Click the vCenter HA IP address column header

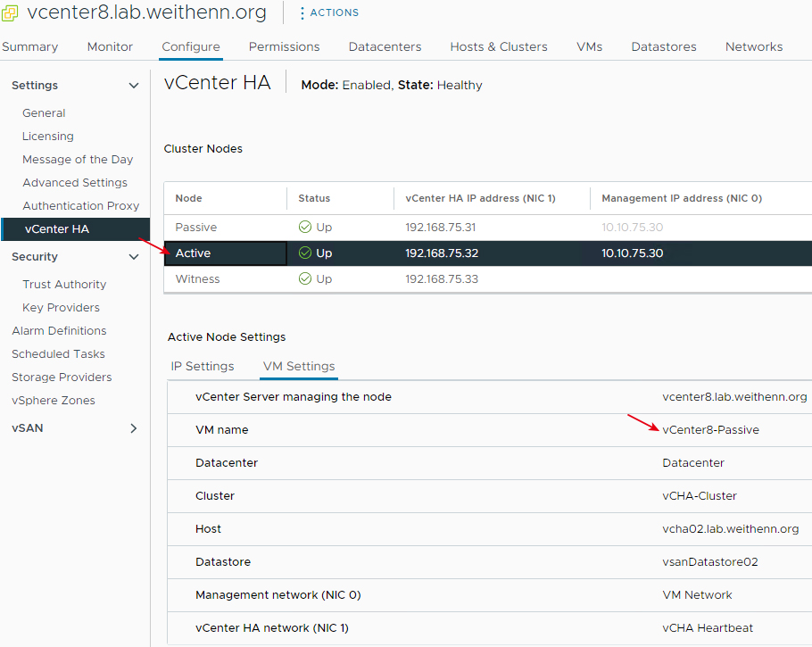[480, 198]
